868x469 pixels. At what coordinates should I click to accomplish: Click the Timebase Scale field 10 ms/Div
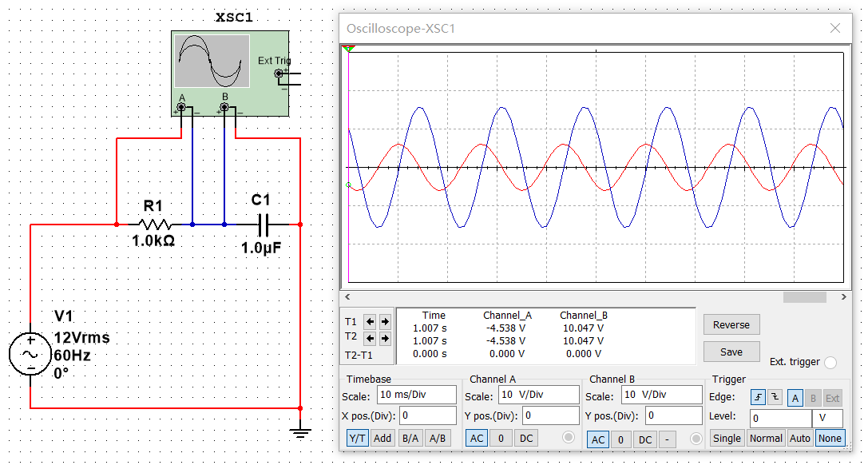pyautogui.click(x=417, y=395)
